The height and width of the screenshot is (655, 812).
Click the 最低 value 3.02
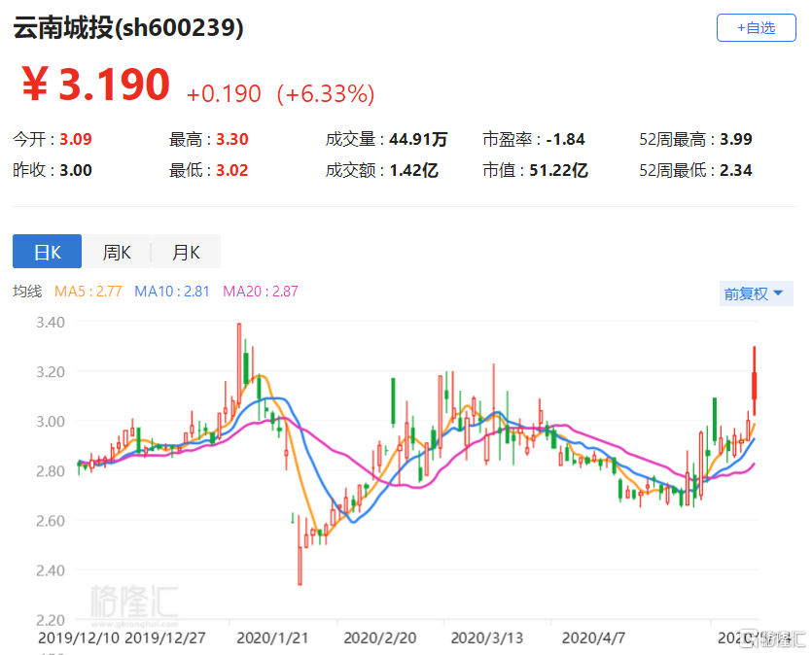[x=232, y=170]
